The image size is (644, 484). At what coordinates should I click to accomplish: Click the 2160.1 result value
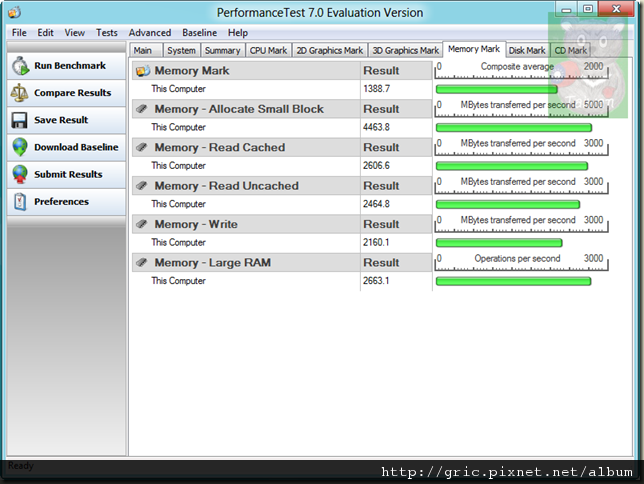(376, 242)
